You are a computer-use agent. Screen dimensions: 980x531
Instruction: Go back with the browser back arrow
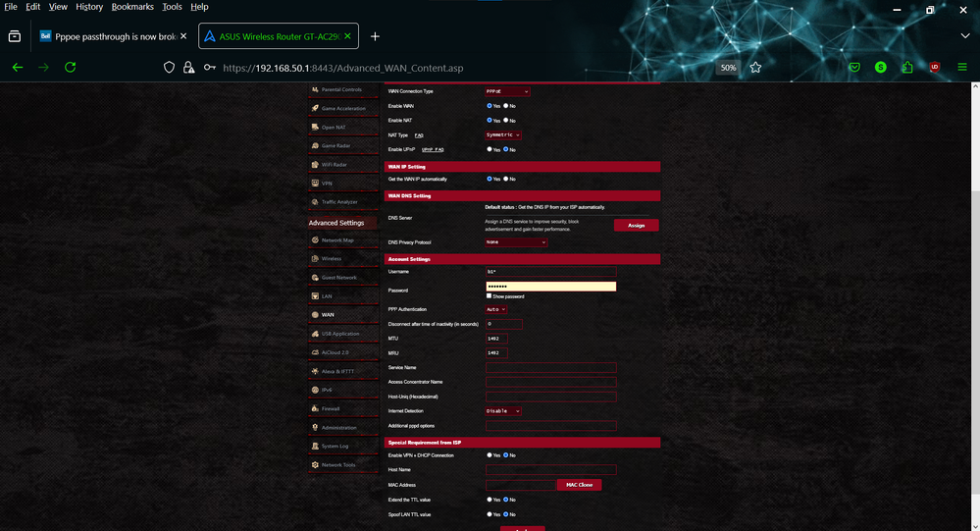click(18, 67)
